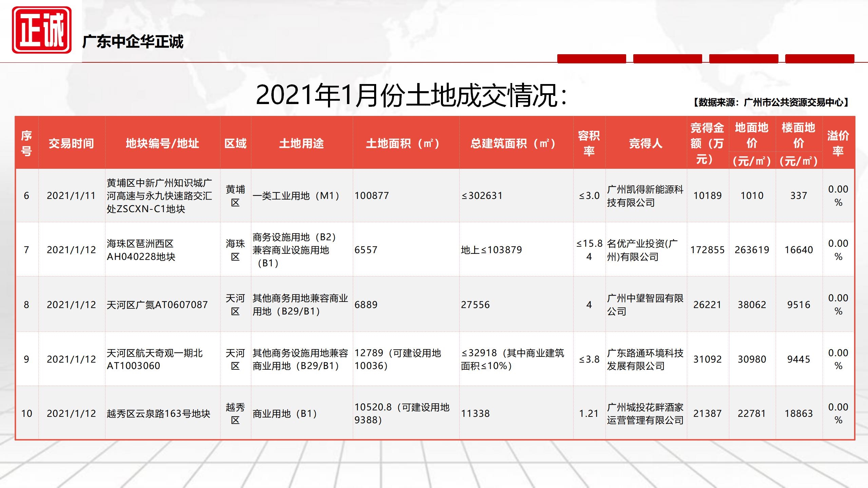868x488 pixels.
Task: Select the 竞得人 column header
Action: [645, 143]
